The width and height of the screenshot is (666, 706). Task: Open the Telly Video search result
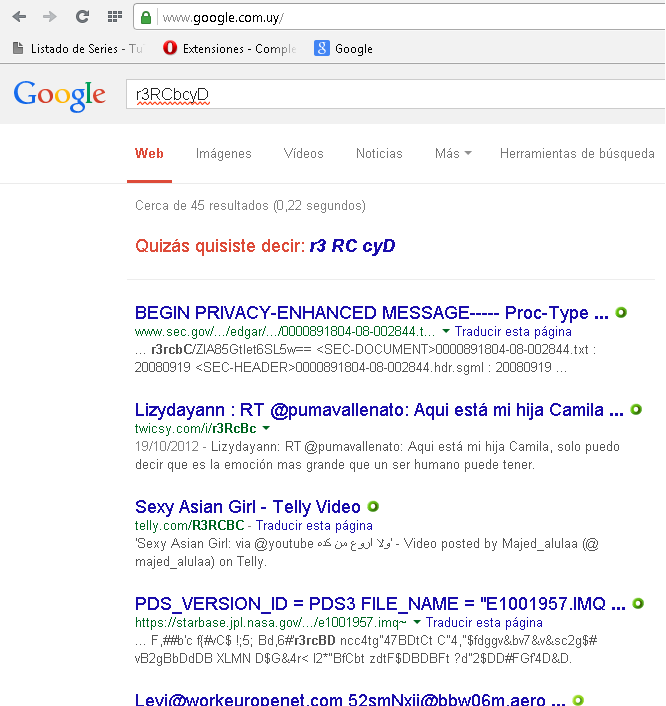click(x=248, y=507)
